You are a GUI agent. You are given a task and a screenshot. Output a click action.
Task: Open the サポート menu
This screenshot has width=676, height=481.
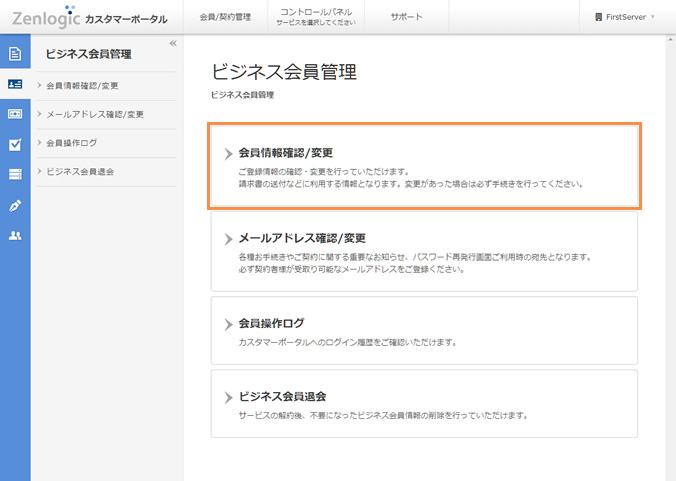pos(406,17)
